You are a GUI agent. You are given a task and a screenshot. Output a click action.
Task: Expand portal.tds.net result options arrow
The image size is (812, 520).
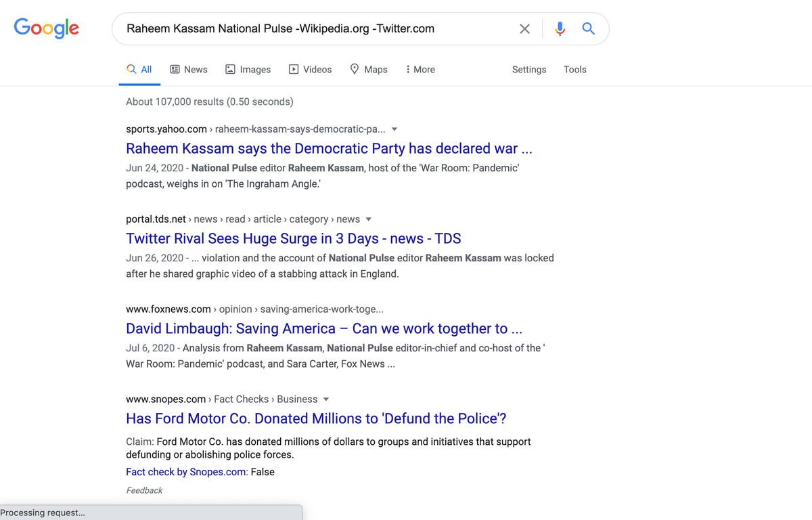coord(369,219)
